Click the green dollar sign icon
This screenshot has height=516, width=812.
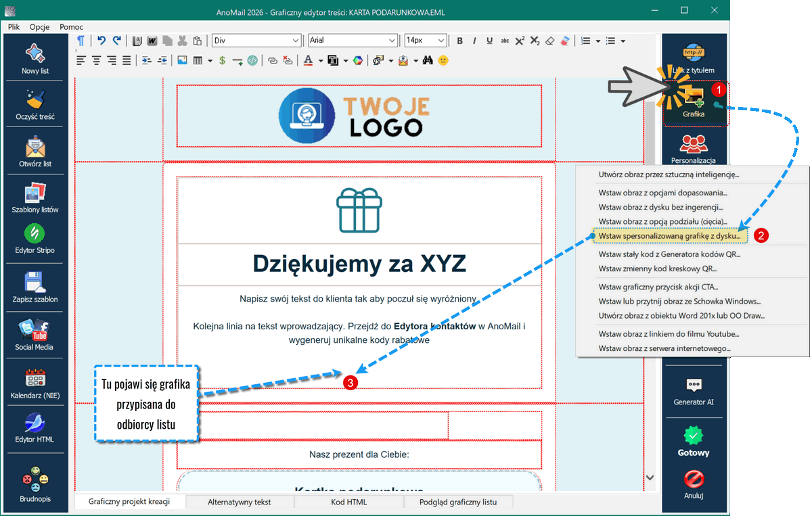click(x=222, y=60)
